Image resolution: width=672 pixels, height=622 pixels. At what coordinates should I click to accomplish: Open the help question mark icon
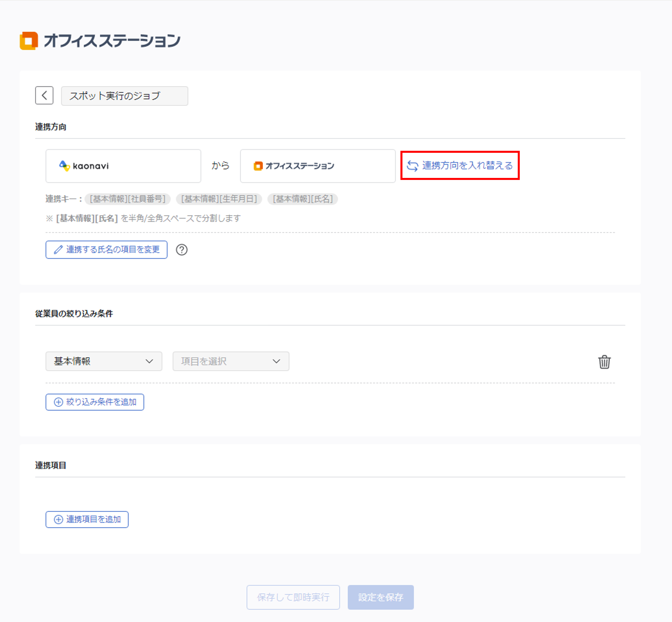[182, 250]
